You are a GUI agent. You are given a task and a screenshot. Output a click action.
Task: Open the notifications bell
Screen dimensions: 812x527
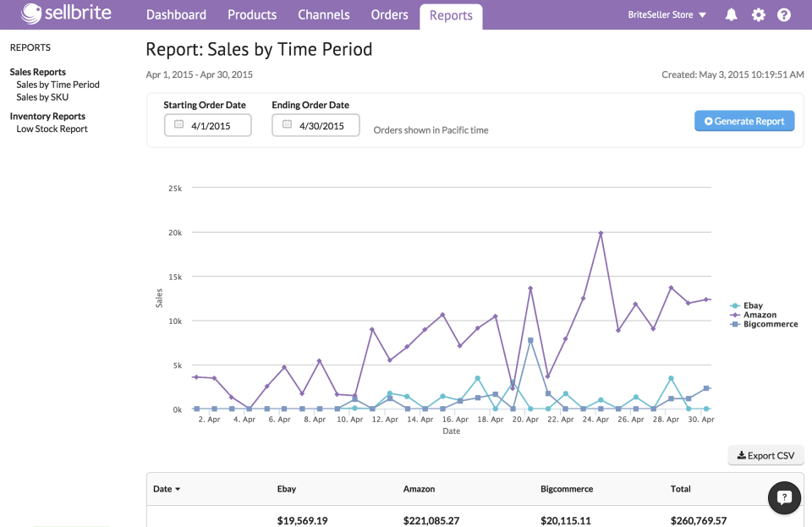[x=732, y=15]
